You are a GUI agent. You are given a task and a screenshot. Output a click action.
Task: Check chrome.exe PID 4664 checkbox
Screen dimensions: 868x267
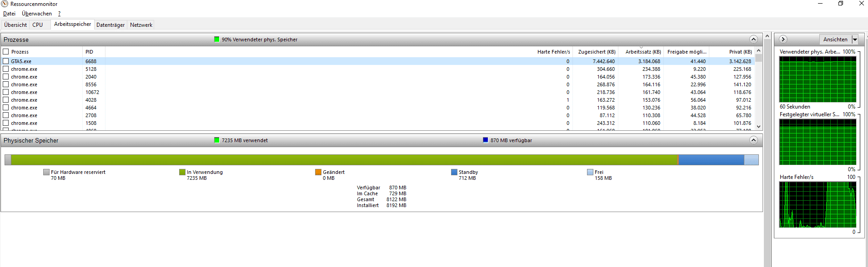[x=6, y=107]
